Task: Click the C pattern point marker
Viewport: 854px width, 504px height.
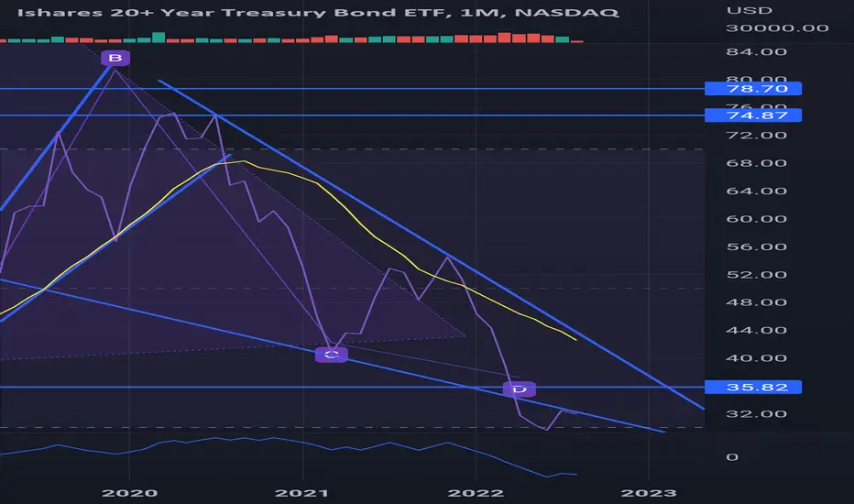Action: pyautogui.click(x=331, y=355)
